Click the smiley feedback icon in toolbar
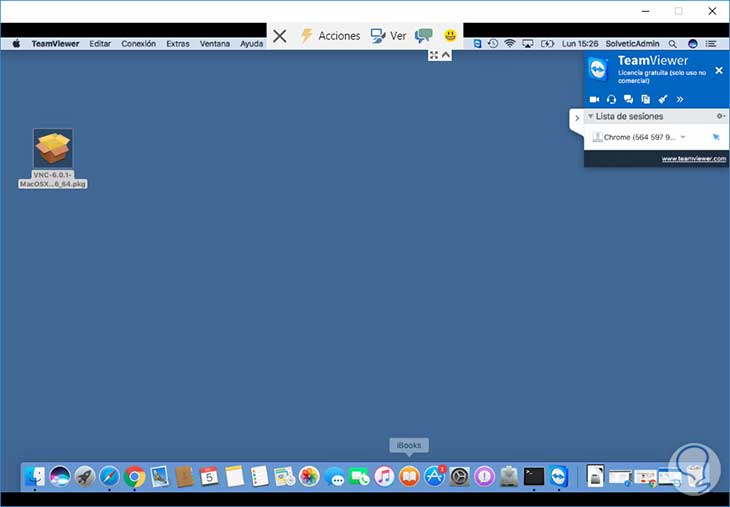 point(450,35)
